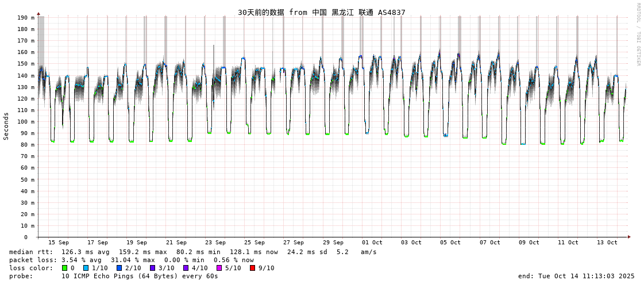Click the green 0 loss color swatch
This screenshot has width=644, height=284.
pos(65,268)
